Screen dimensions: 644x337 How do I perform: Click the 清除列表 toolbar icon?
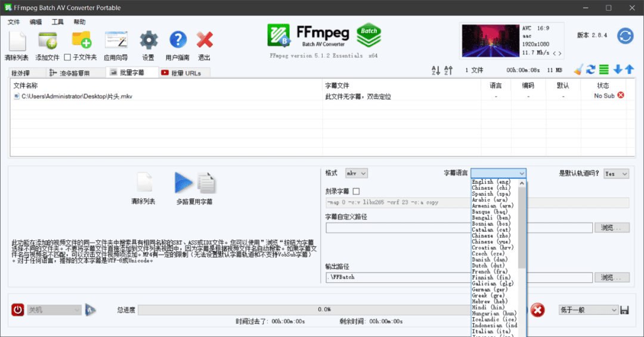point(17,41)
